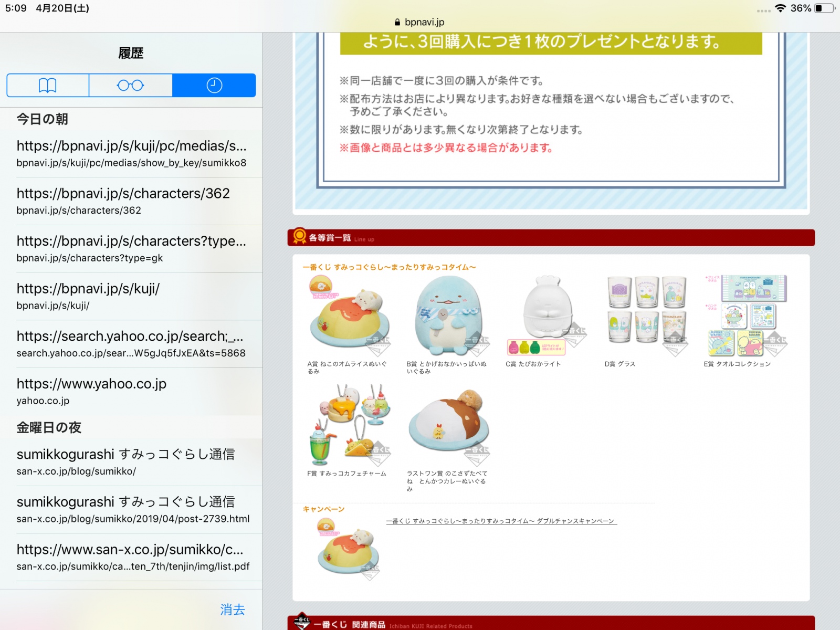The width and height of the screenshot is (840, 630).
Task: Open the ダブルチャンスキャンペーン link
Action: point(501,521)
